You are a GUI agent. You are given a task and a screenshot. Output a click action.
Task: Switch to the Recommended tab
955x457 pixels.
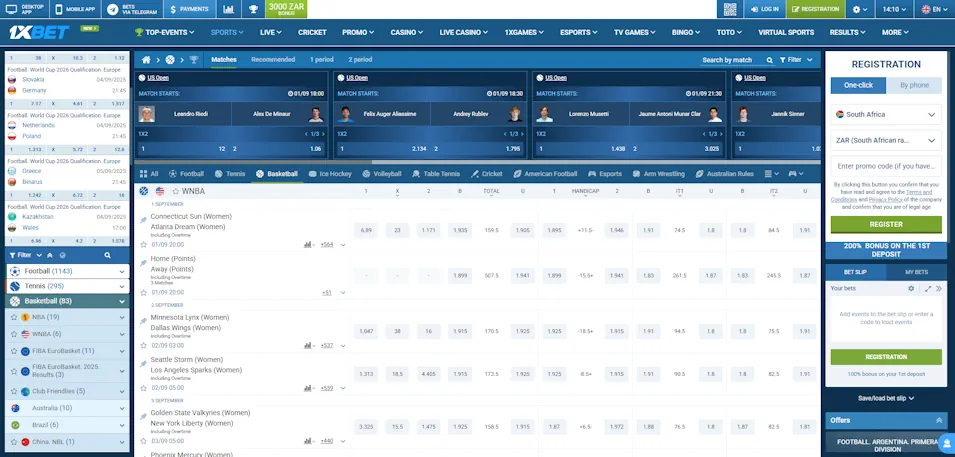coord(273,60)
